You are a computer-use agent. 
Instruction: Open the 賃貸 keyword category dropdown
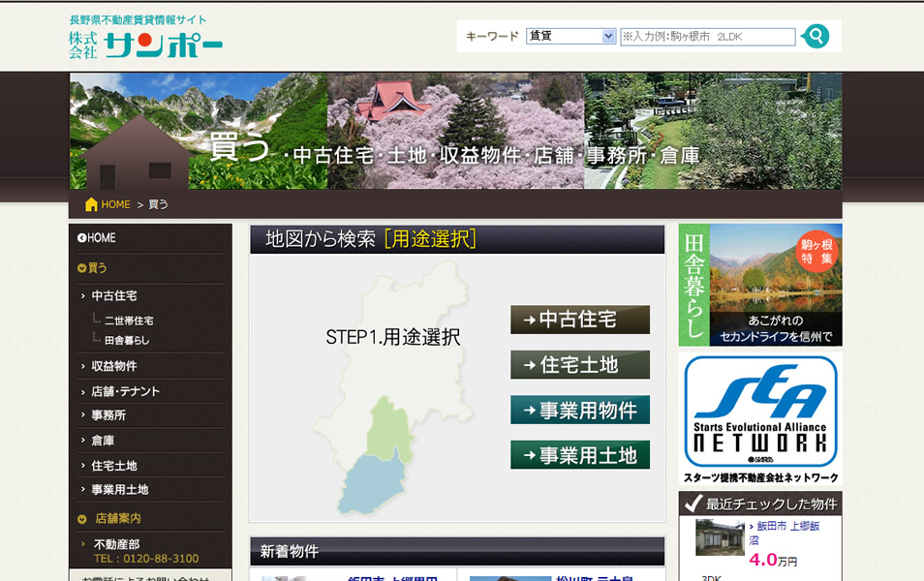570,36
